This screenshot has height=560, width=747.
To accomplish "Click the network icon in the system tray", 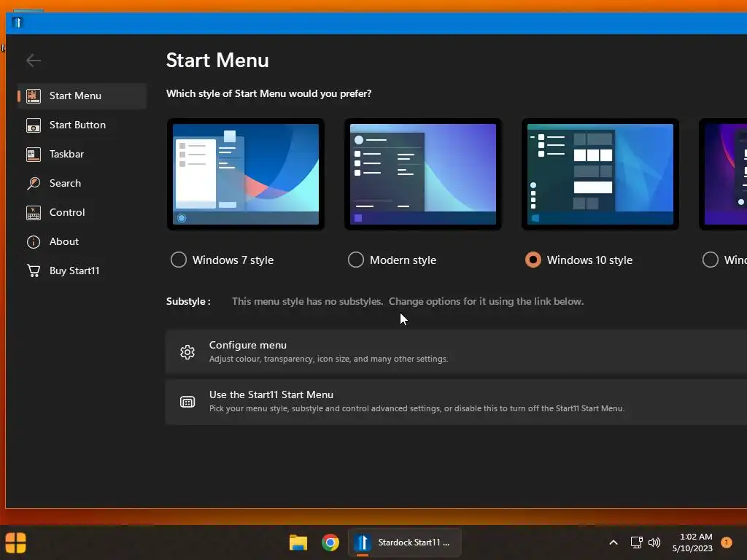I will [636, 542].
